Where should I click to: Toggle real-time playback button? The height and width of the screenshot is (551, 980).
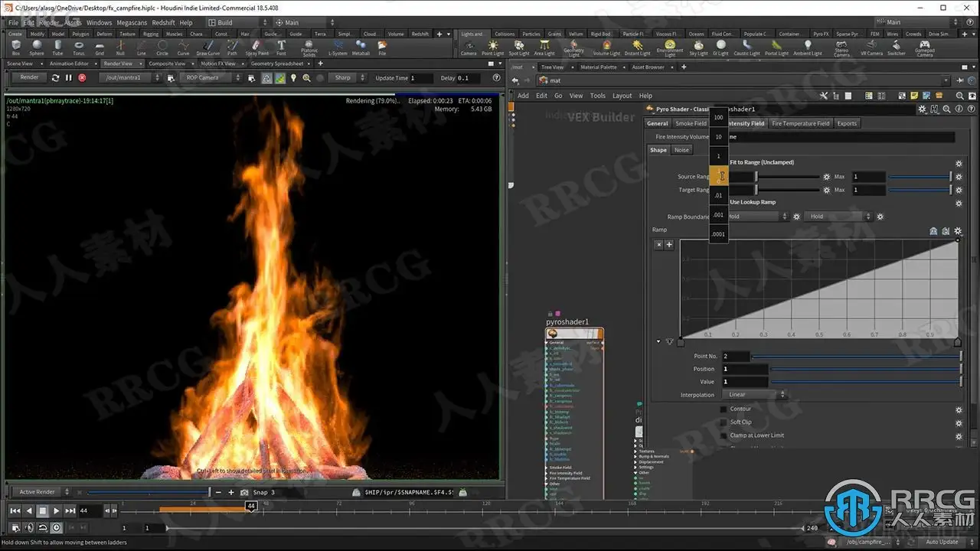[57, 527]
